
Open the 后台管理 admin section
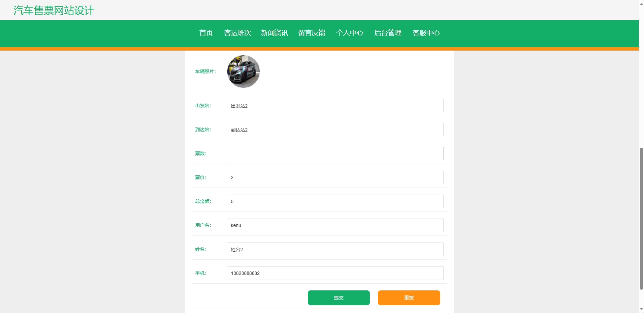coord(388,33)
